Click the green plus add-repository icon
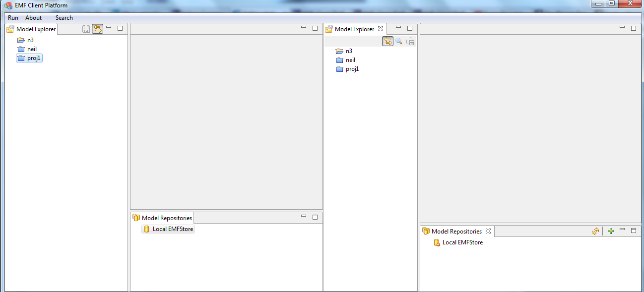Image resolution: width=644 pixels, height=292 pixels. point(611,231)
